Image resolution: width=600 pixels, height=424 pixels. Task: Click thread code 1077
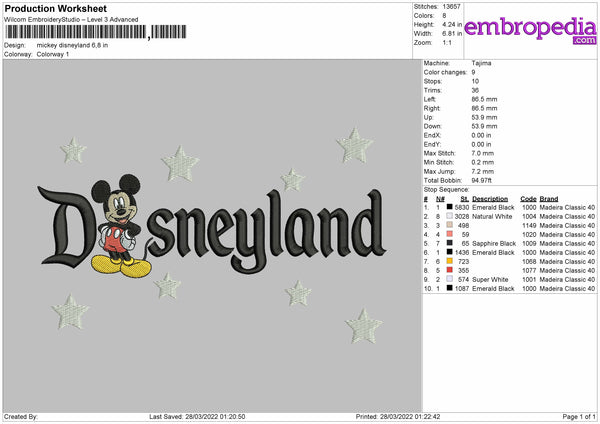coord(529,271)
